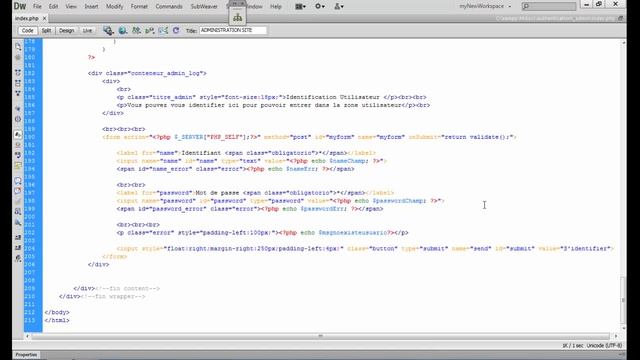The image size is (640, 360).
Task: Open the File menu
Action: (x=37, y=7)
